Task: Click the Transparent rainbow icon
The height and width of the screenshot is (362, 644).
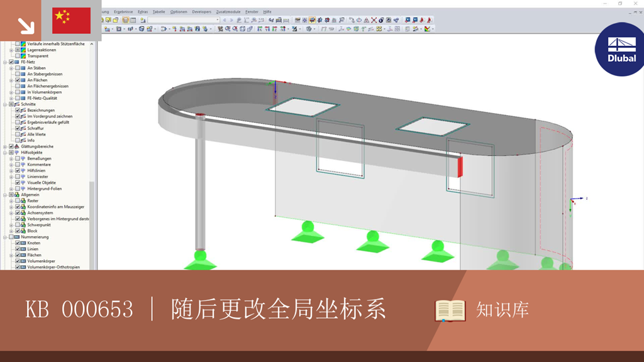Action: pyautogui.click(x=23, y=56)
